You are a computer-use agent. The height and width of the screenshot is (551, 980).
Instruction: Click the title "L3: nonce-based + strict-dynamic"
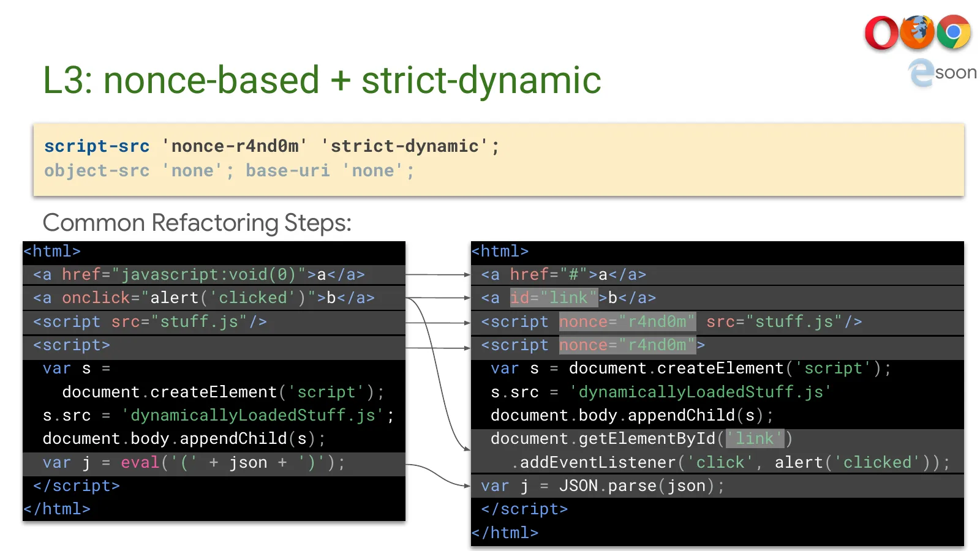[322, 80]
